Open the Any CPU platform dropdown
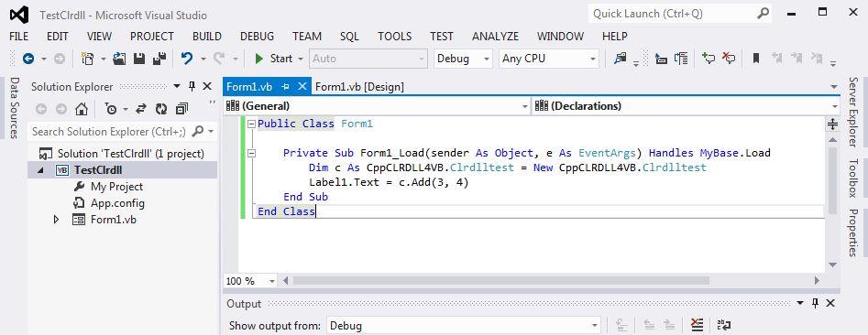This screenshot has height=335, width=868. point(593,59)
